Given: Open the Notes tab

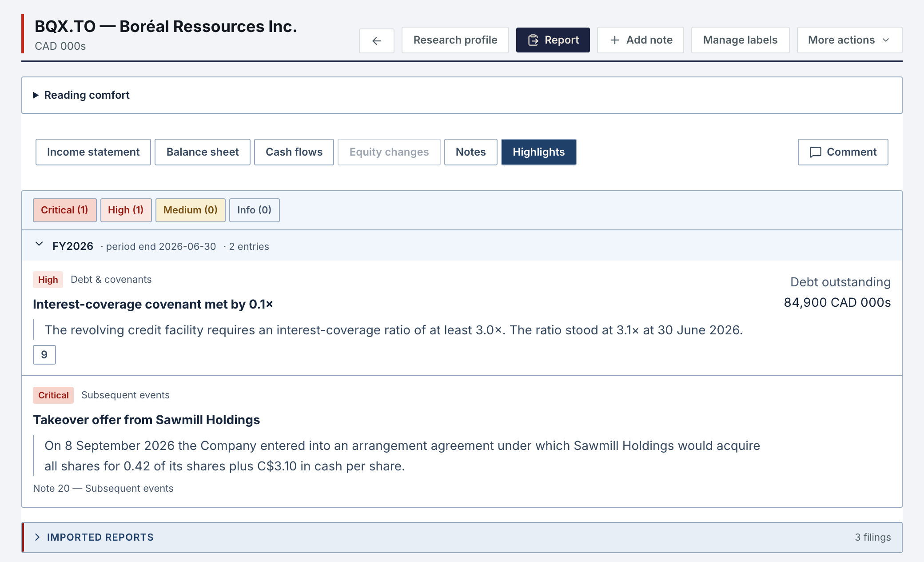Looking at the screenshot, I should pyautogui.click(x=471, y=152).
